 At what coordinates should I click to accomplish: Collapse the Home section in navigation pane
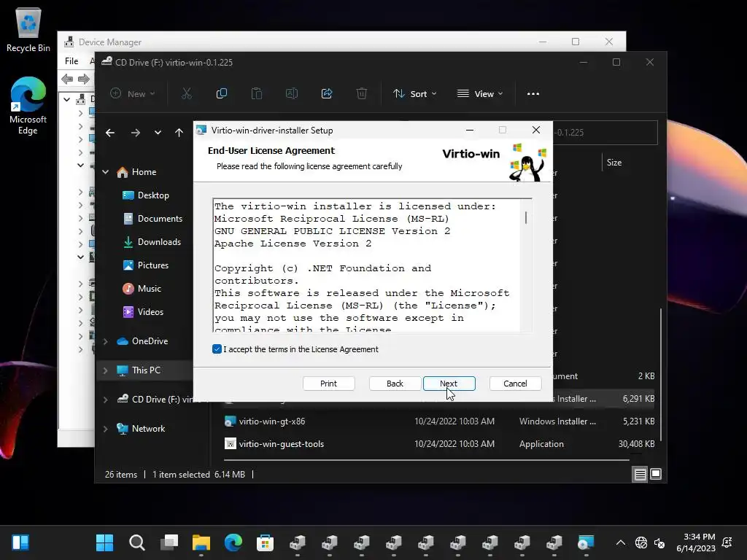point(105,172)
